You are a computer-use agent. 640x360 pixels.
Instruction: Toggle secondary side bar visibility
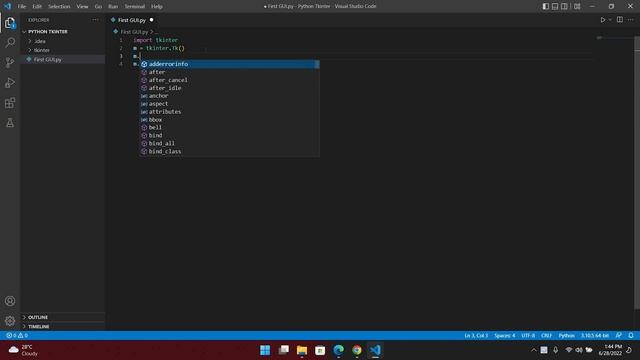(x=564, y=6)
